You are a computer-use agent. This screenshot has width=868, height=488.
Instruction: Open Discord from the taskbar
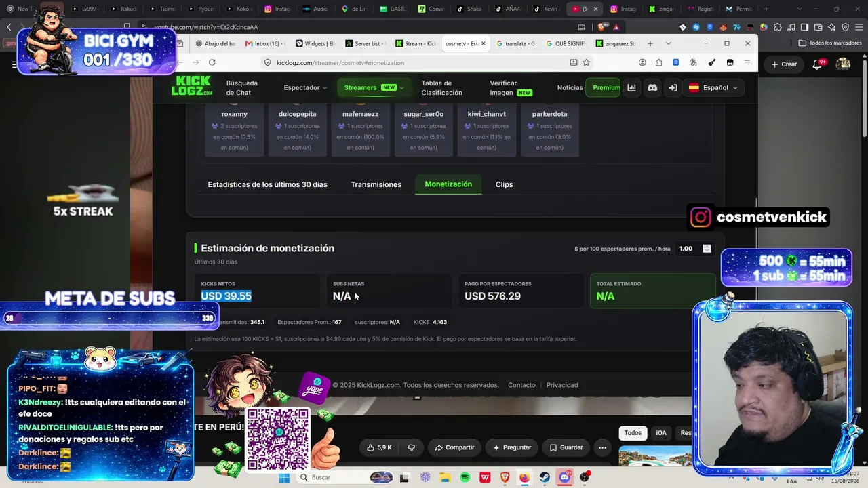pos(565,478)
